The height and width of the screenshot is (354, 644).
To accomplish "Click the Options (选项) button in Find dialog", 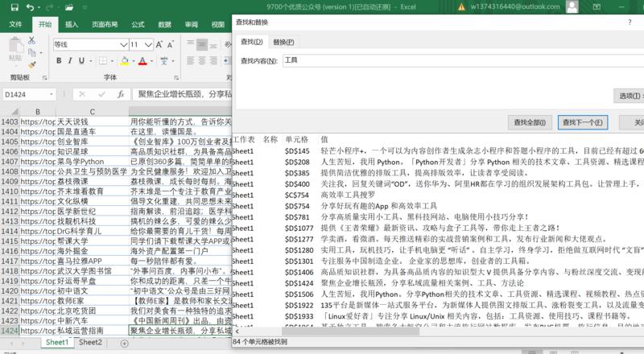I will click(x=630, y=95).
